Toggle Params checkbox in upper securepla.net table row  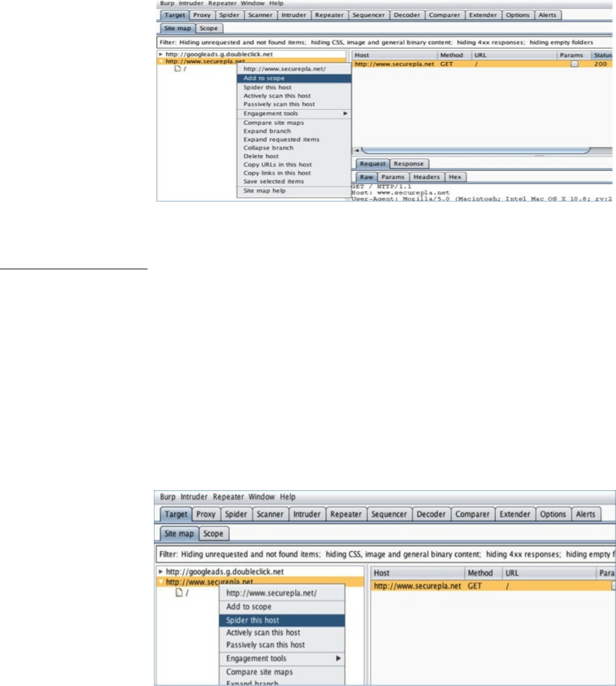point(575,64)
